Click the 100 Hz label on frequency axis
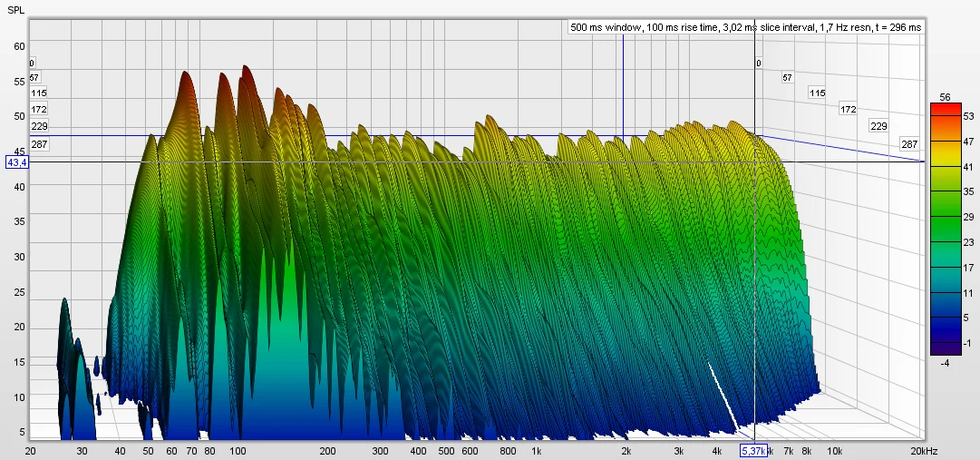980x460 pixels. 238,451
